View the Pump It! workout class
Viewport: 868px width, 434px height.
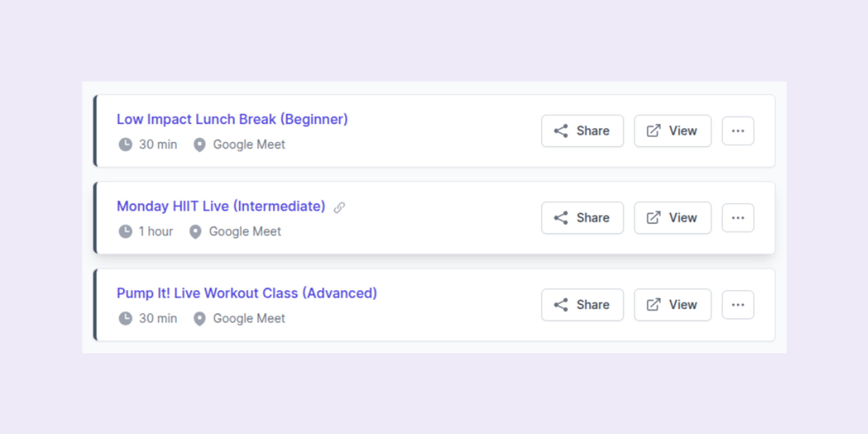tap(672, 305)
